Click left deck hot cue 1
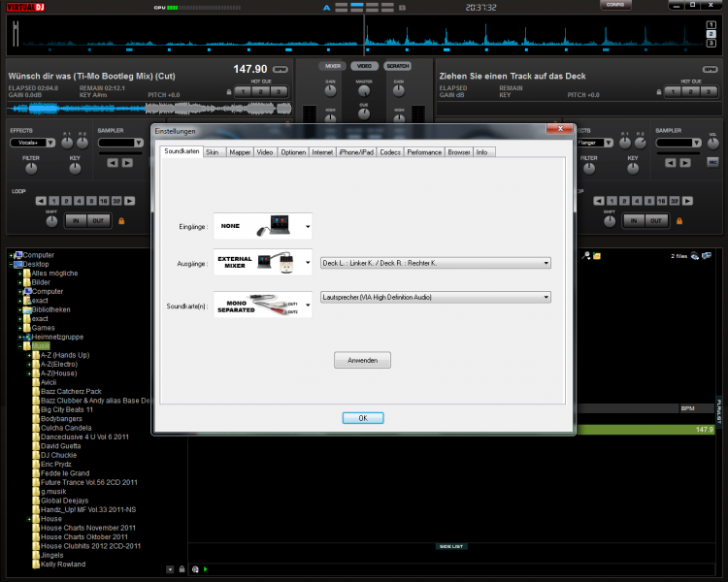The image size is (728, 582). point(243,91)
